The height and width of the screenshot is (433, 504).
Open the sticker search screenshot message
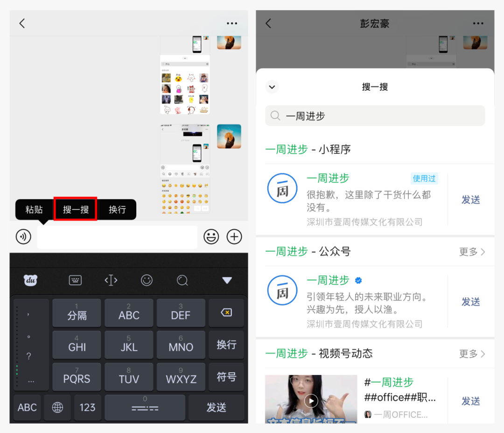[185, 75]
